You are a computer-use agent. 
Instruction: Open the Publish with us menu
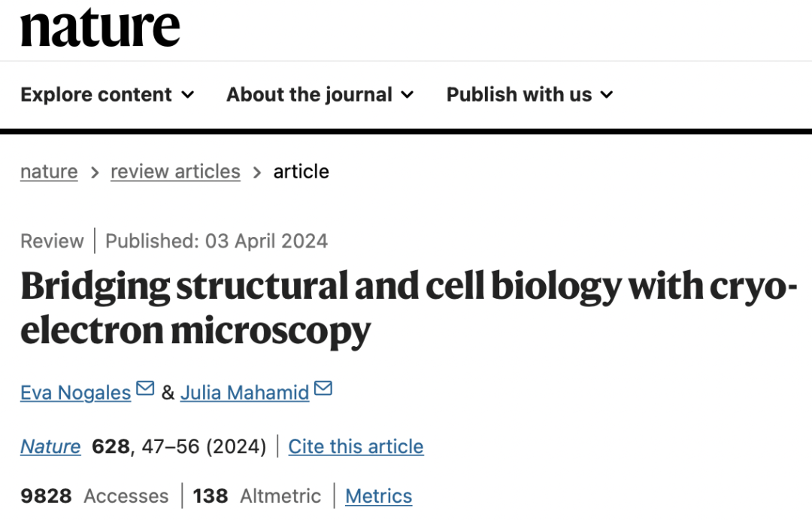530,94
